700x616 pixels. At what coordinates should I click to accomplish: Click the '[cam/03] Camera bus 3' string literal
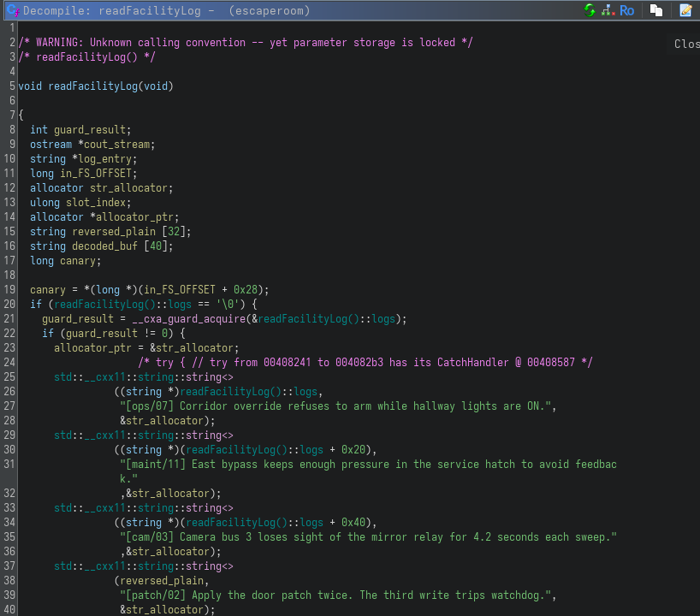pyautogui.click(x=368, y=537)
